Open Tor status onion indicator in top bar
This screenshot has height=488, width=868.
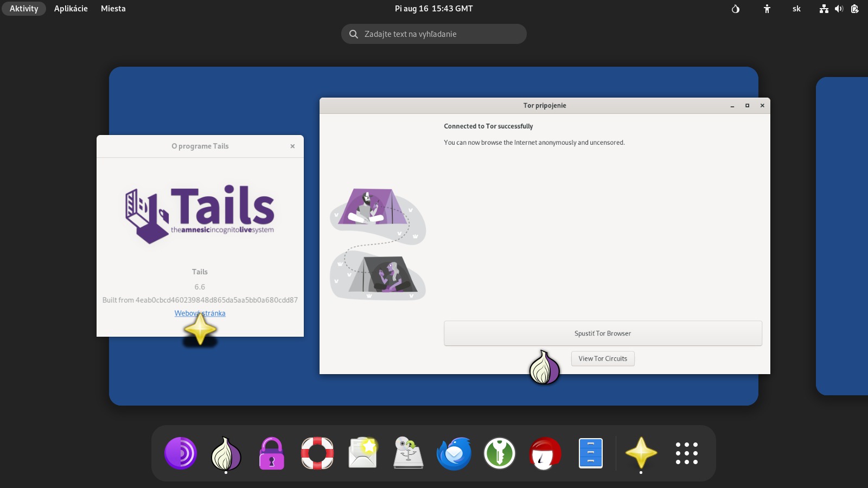point(736,9)
